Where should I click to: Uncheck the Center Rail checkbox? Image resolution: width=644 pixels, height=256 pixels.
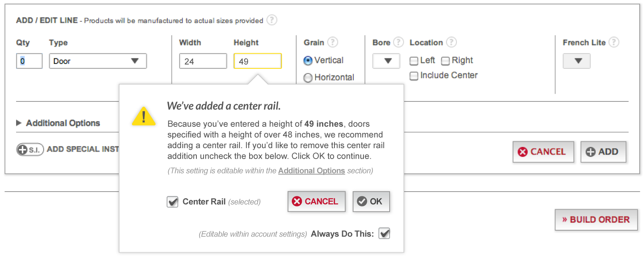[173, 202]
